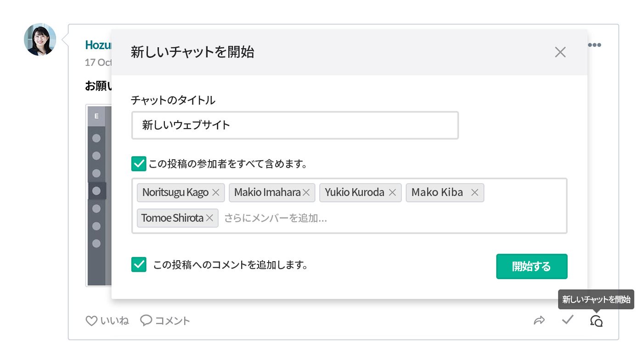Click the checkmark task-complete icon

[568, 320]
